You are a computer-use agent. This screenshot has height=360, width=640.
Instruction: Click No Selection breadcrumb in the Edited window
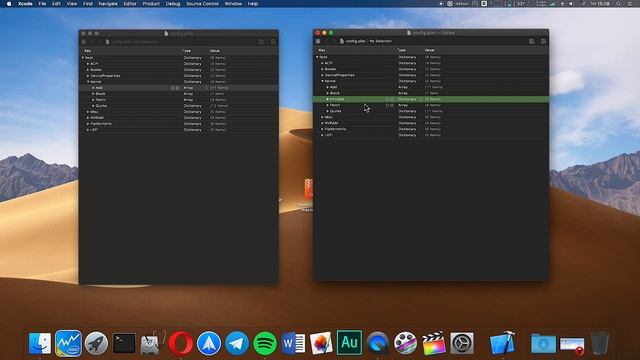pos(380,41)
